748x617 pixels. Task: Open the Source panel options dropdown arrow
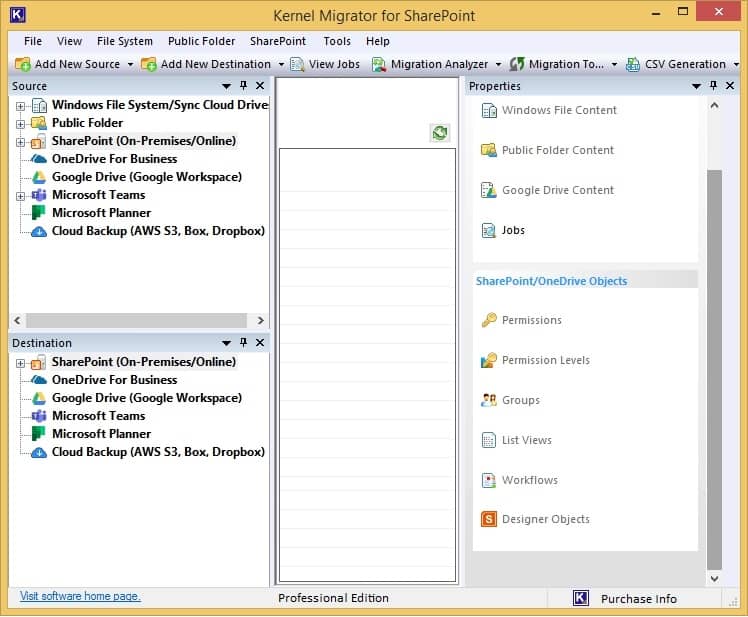(227, 86)
